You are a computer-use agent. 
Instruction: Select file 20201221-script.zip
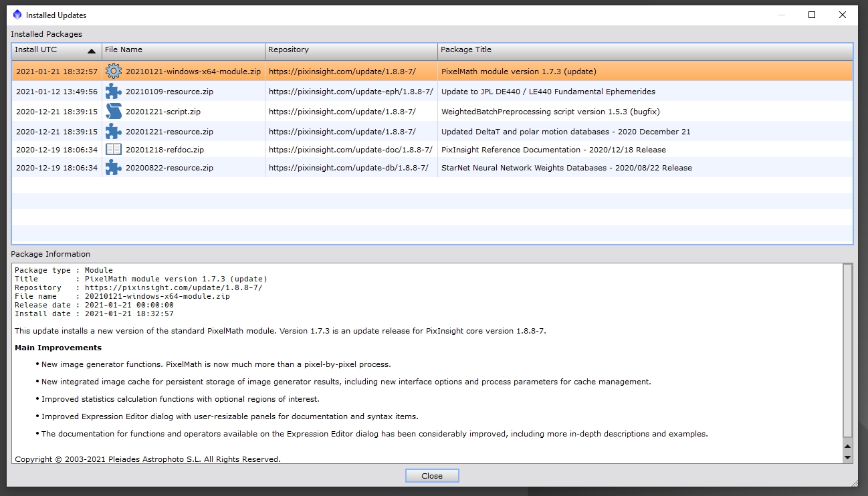click(163, 112)
